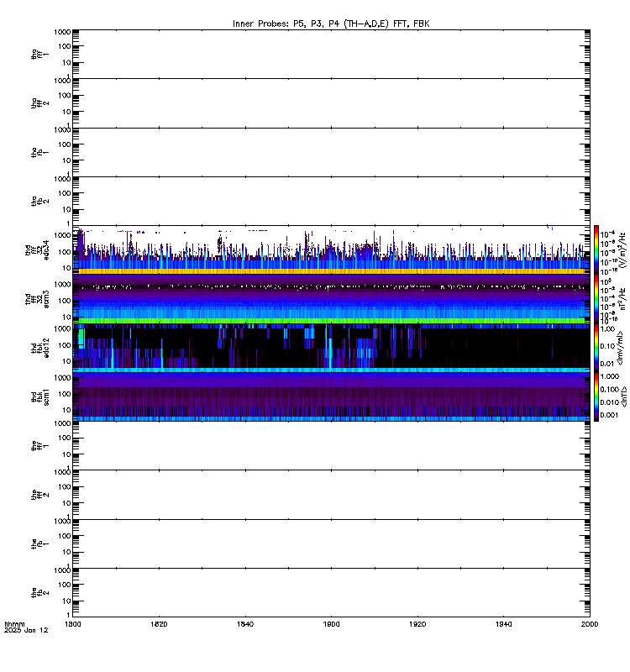Screen dimensions: 630x672
Task: Click the 'nT²/Hz' units label
Action: point(622,299)
